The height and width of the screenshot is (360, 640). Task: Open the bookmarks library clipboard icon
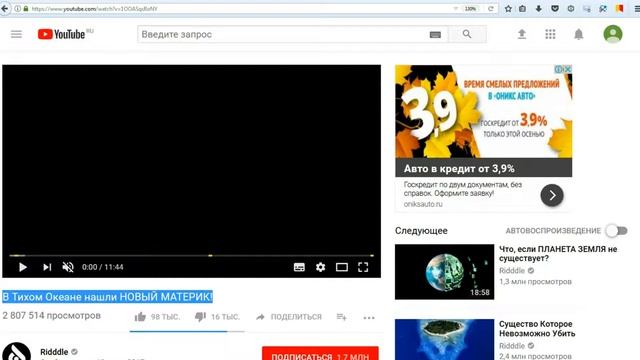click(x=522, y=9)
